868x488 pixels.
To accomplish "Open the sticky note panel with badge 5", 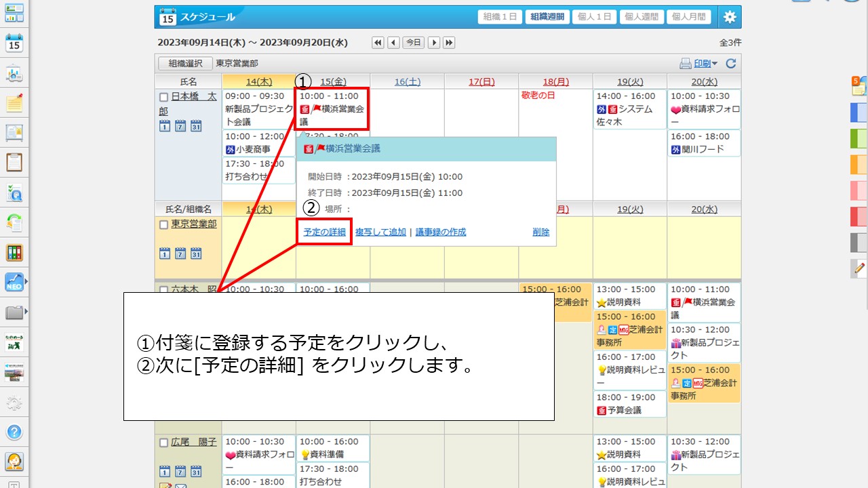I will [x=856, y=86].
